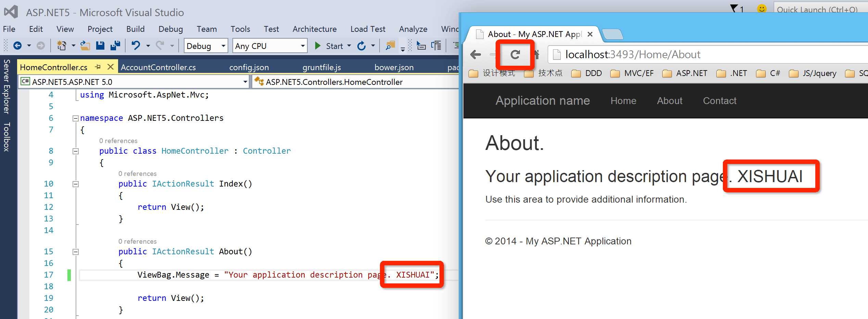
Task: Switch to the bower.json tab
Action: pyautogui.click(x=394, y=67)
